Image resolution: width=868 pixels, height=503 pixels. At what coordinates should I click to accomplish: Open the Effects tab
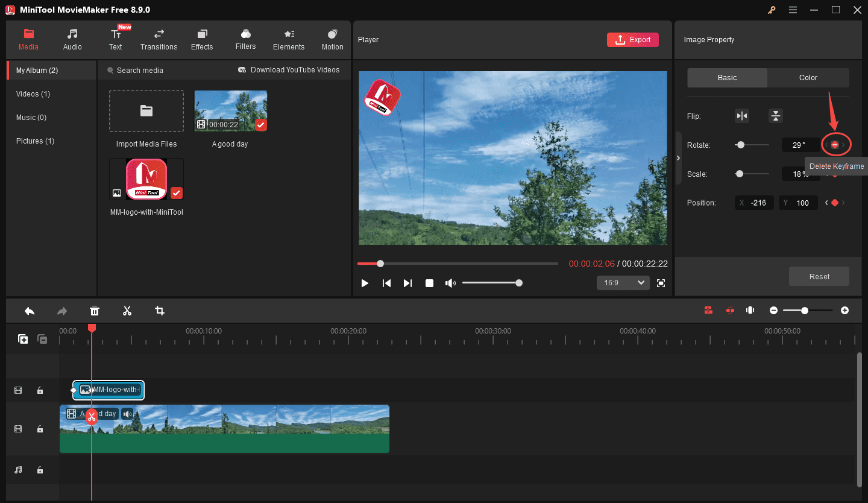[x=202, y=39]
